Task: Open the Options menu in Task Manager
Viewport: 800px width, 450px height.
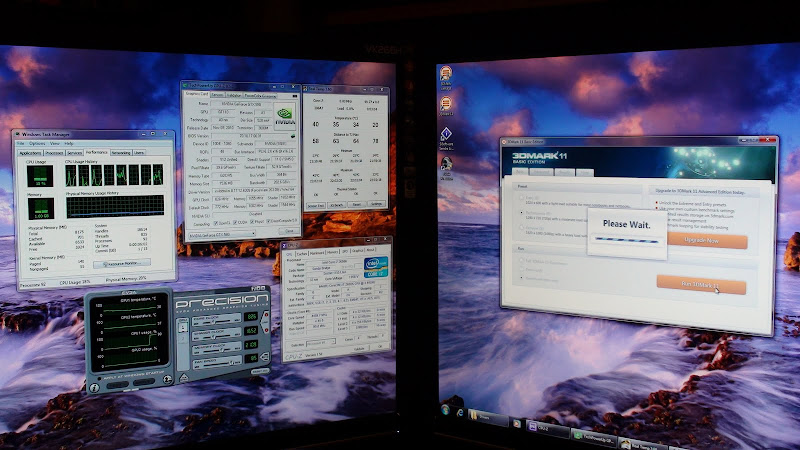Action: (x=37, y=143)
